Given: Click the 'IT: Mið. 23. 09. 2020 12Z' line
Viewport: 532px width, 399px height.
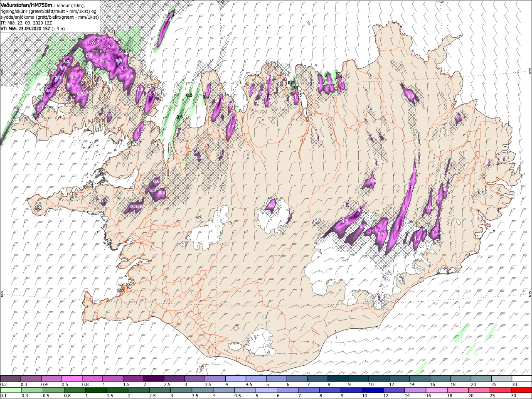Looking at the screenshot, I should pos(26,23).
